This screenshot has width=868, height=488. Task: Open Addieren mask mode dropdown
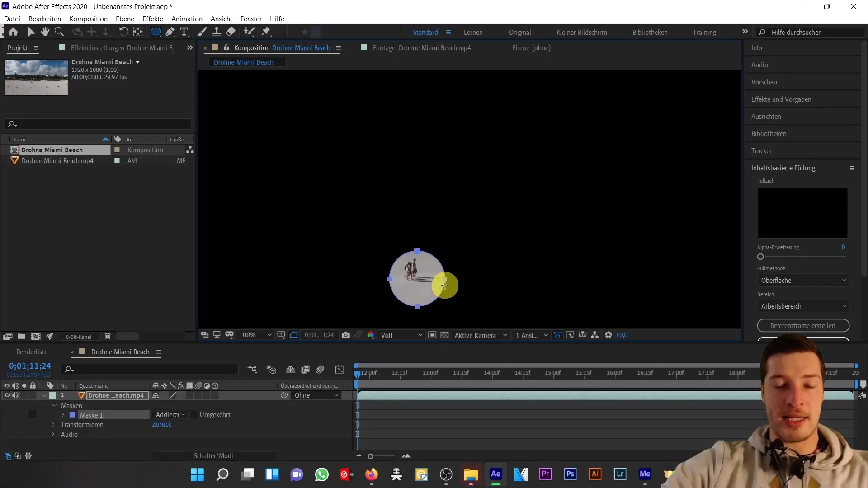point(170,415)
